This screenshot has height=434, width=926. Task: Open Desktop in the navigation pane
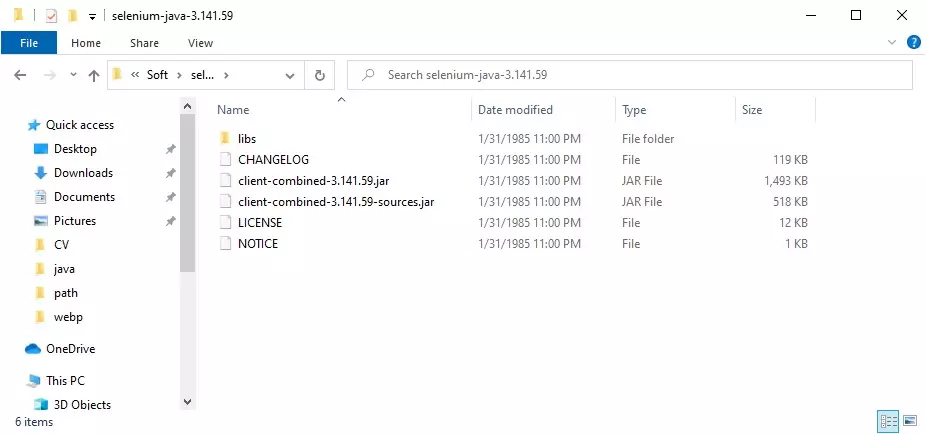point(75,149)
